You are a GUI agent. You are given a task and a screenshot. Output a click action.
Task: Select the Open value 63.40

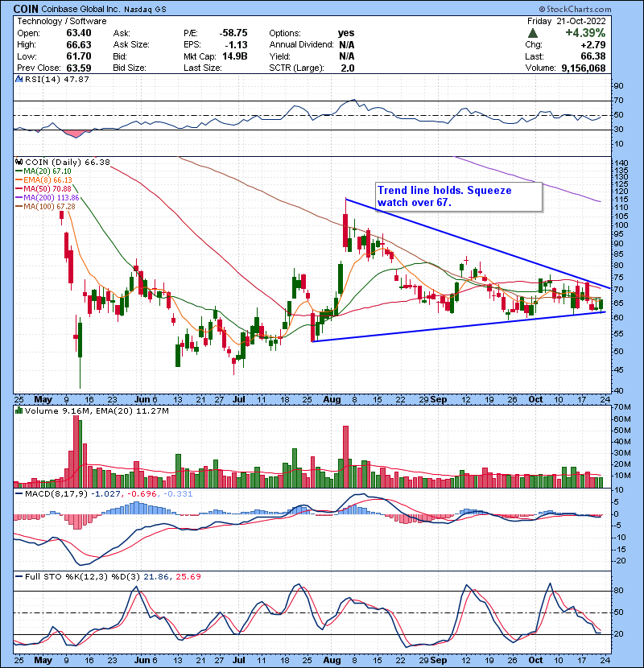coord(79,33)
